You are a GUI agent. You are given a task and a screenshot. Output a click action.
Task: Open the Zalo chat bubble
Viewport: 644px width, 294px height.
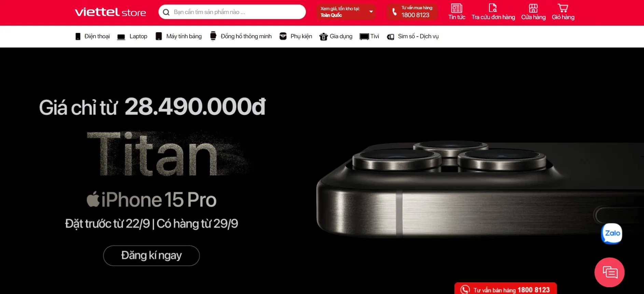click(x=612, y=233)
